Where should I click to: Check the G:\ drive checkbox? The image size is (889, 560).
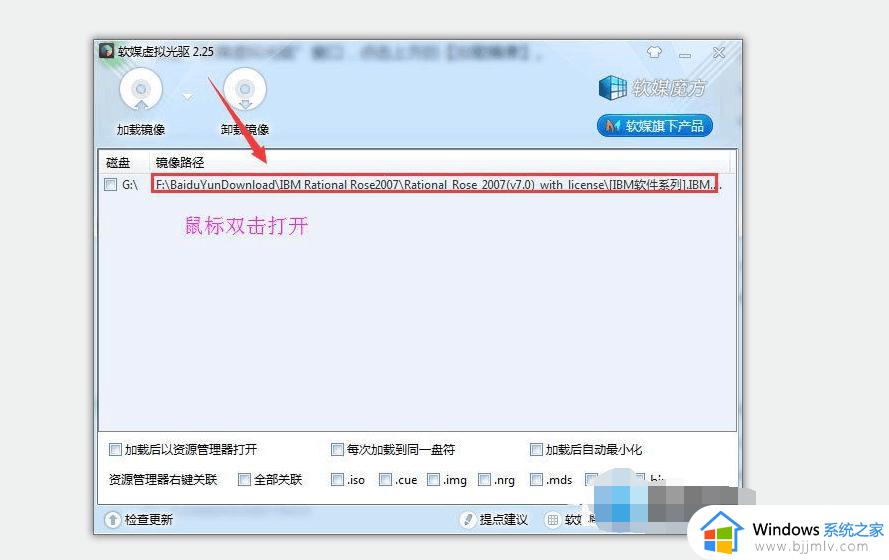pos(111,185)
